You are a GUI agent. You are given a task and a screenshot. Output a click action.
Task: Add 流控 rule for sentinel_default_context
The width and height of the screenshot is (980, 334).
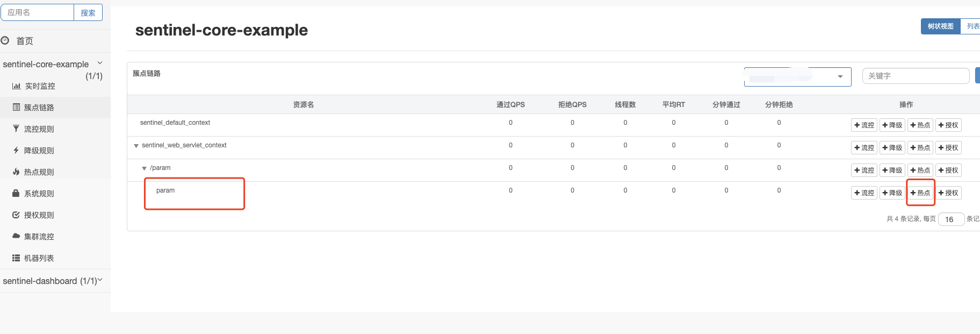click(864, 125)
